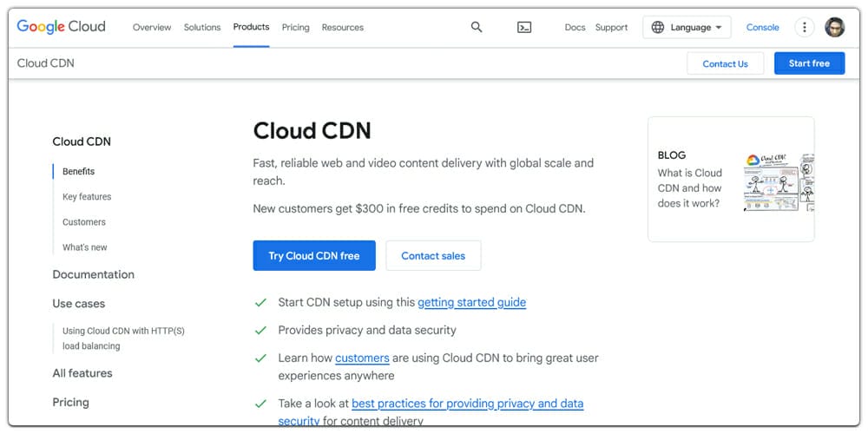Open Pricing in the top navigation
The image size is (868, 434).
[x=296, y=27]
